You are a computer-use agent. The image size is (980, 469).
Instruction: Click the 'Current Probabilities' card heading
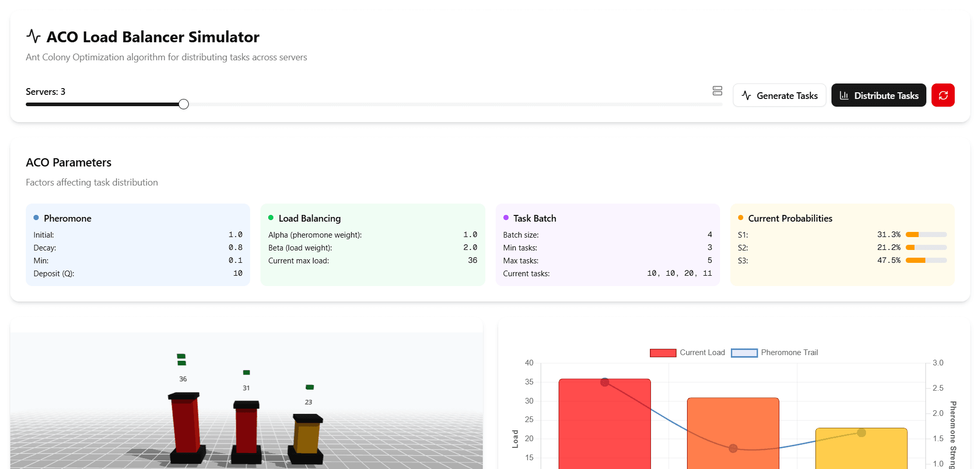pyautogui.click(x=790, y=218)
